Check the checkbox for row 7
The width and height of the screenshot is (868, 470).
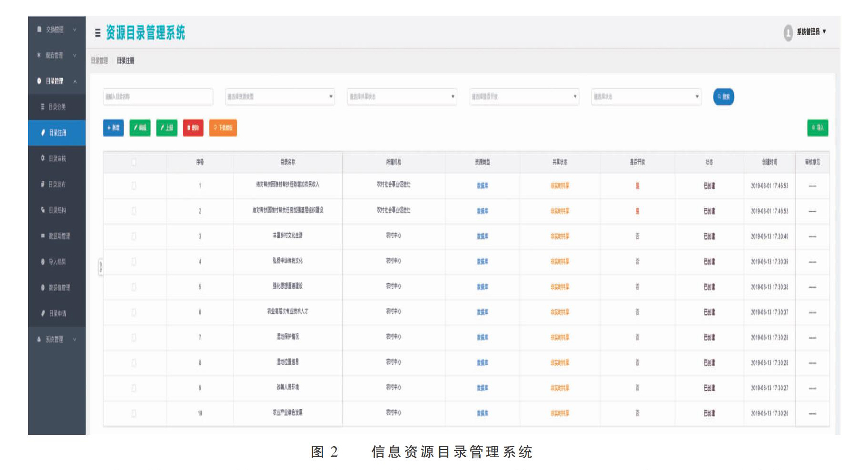[x=134, y=337]
